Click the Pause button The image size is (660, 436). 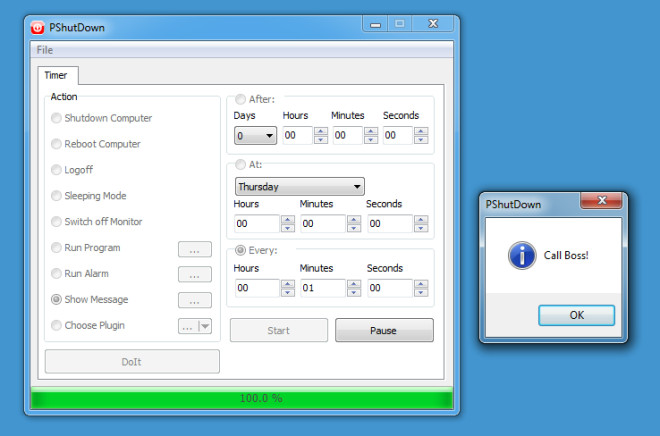point(384,330)
